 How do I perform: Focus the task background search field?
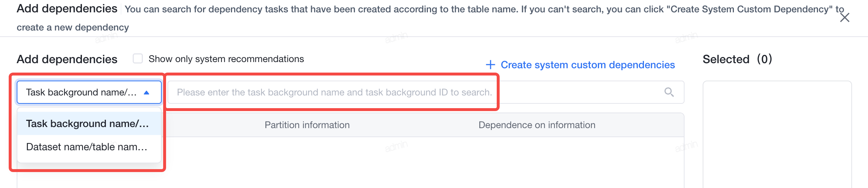[x=426, y=92]
